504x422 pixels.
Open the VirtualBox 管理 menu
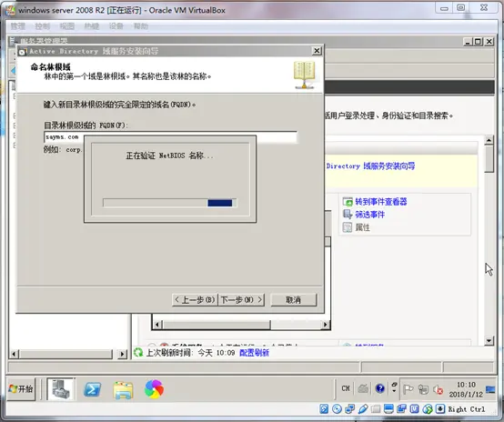(x=17, y=26)
